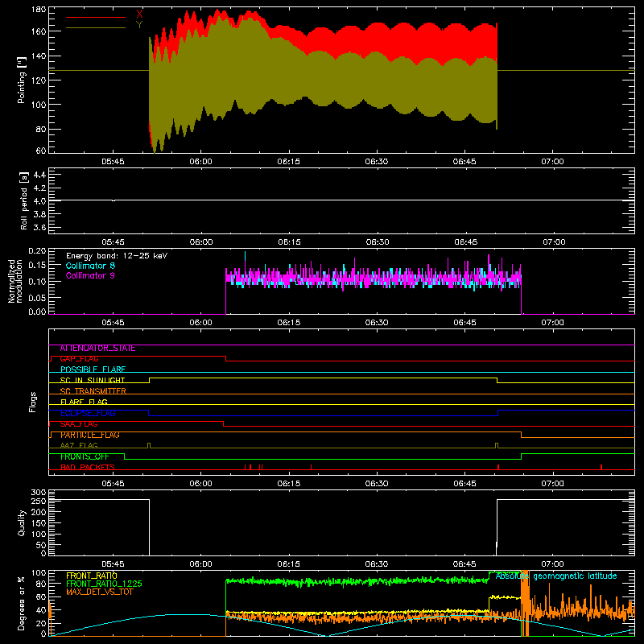
Task: Click the red X legend line swatch
Action: tap(96, 17)
